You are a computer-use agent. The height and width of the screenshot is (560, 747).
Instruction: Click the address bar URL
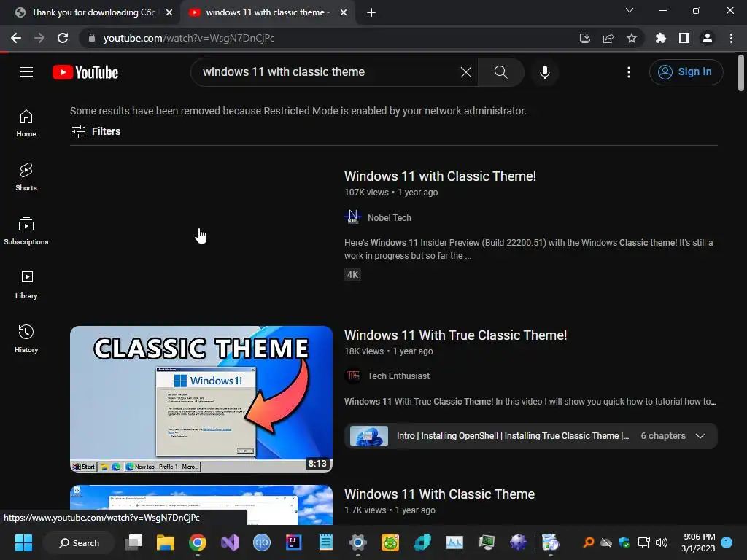point(189,38)
